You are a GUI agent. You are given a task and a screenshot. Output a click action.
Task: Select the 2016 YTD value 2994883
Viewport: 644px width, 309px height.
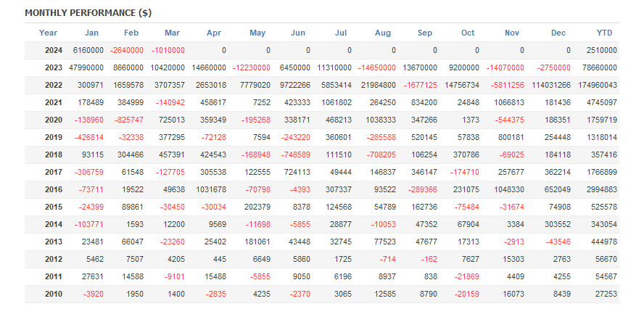coord(600,190)
